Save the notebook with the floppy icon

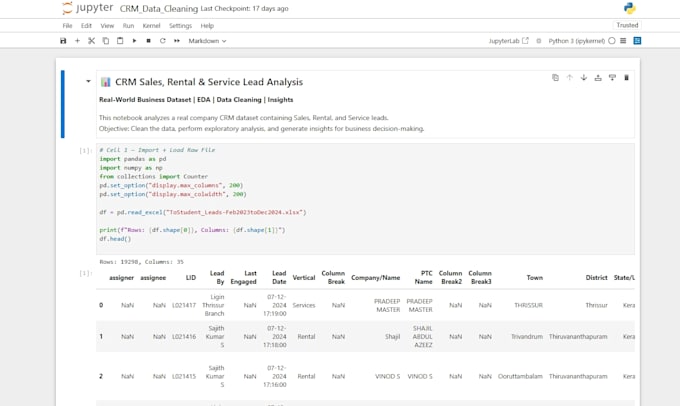[x=63, y=41]
